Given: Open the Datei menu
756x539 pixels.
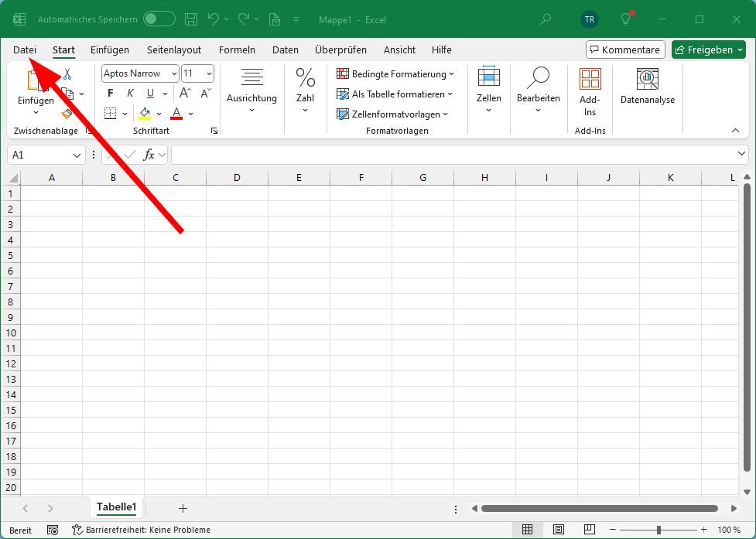Looking at the screenshot, I should (x=24, y=49).
